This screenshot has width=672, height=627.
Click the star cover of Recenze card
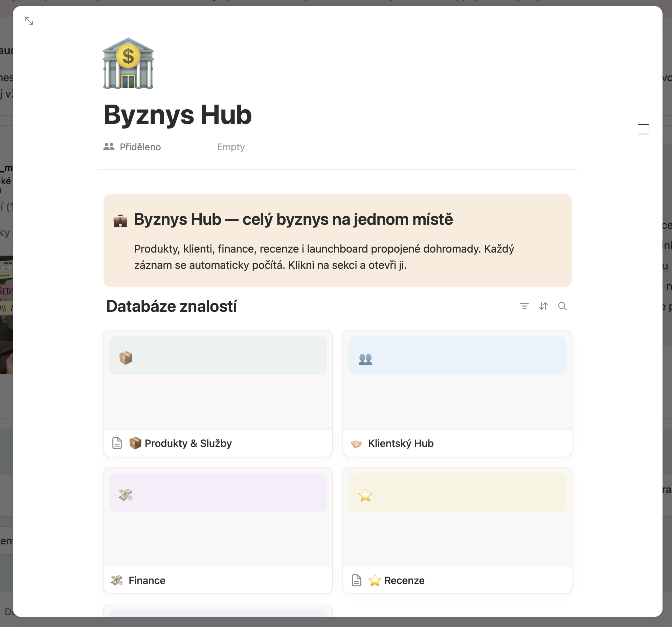pyautogui.click(x=457, y=493)
